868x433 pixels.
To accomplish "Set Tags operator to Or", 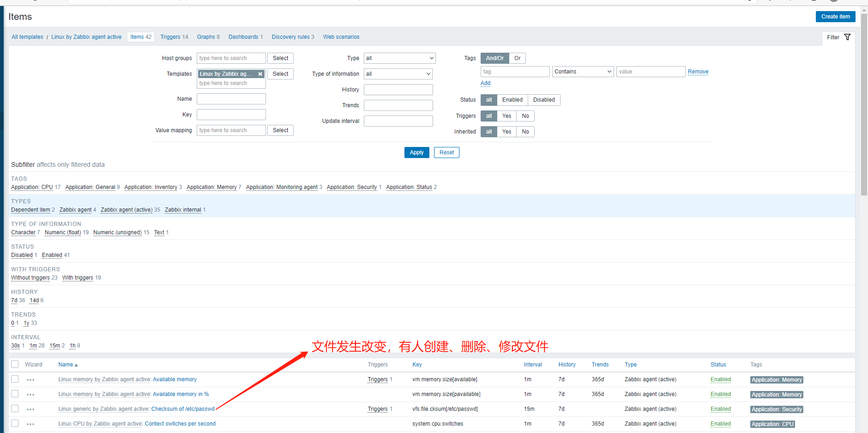I will tap(517, 58).
